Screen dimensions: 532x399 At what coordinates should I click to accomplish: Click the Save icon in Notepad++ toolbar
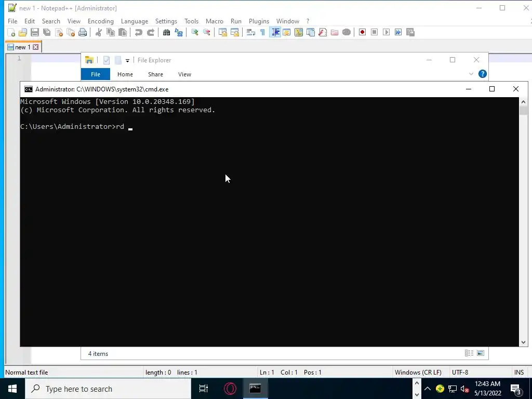point(35,32)
